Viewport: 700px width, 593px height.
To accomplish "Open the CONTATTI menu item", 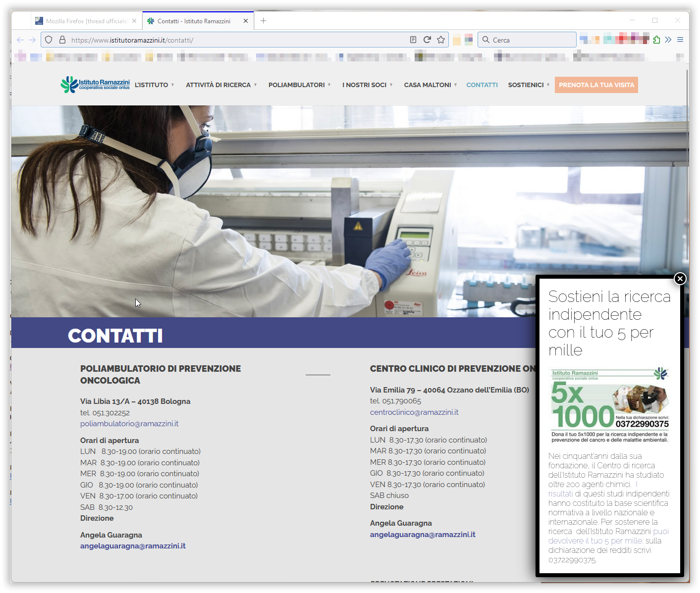I will (482, 85).
